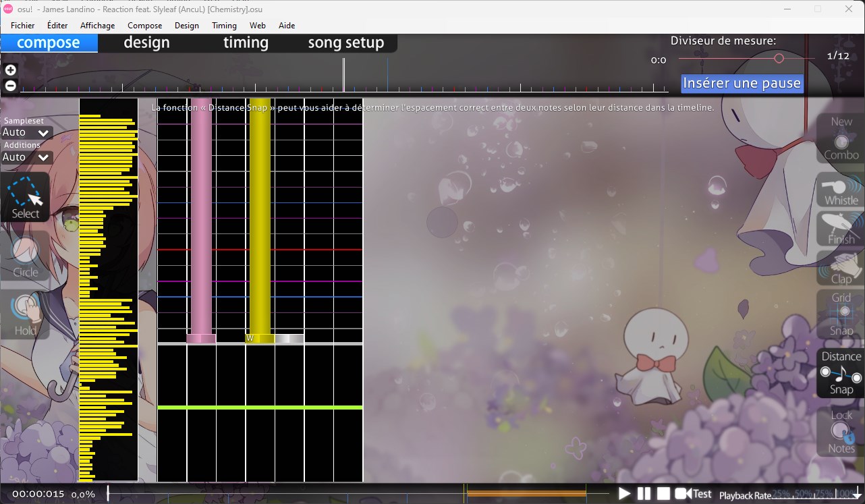
Task: Switch to the song setup tab
Action: click(x=346, y=43)
